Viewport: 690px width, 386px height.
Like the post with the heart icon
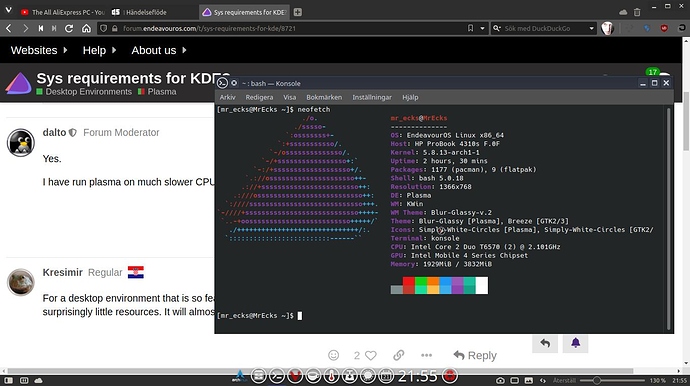click(x=371, y=355)
